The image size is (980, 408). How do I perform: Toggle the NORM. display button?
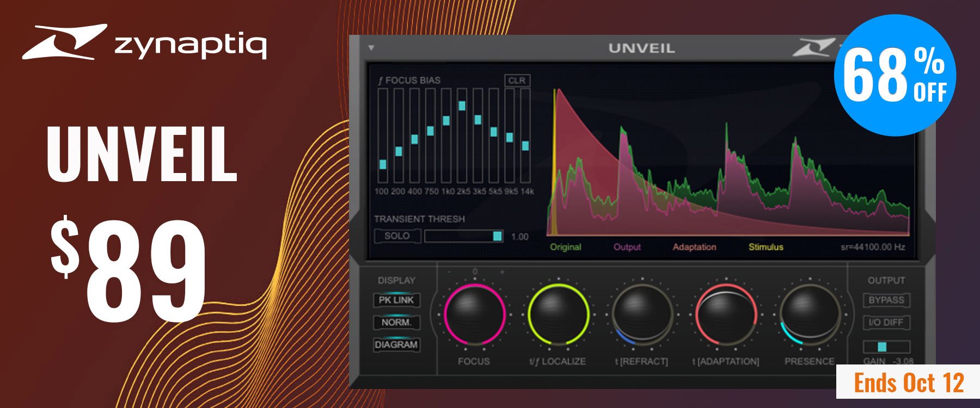tap(396, 323)
